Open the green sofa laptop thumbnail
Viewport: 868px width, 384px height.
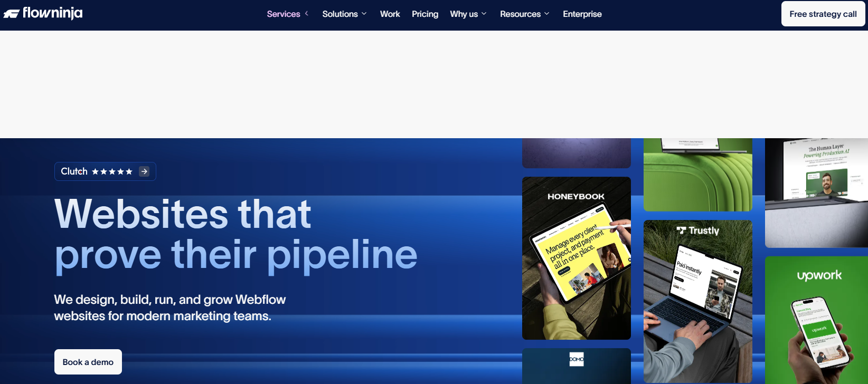[x=698, y=175]
